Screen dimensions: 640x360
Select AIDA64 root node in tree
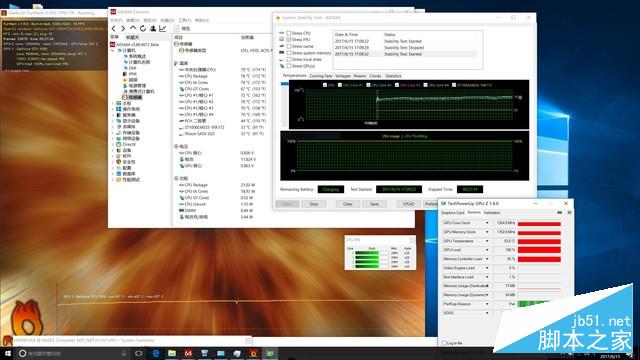[135, 44]
